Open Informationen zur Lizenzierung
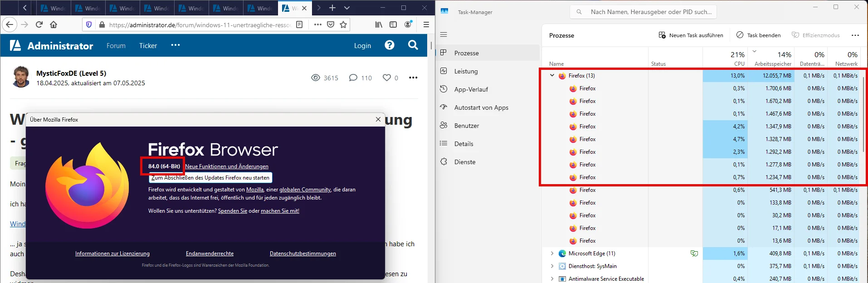The width and height of the screenshot is (868, 283). tap(112, 254)
